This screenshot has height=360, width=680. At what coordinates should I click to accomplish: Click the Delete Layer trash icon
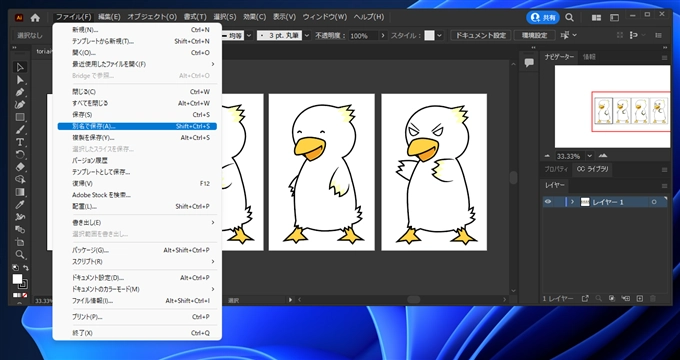click(653, 298)
